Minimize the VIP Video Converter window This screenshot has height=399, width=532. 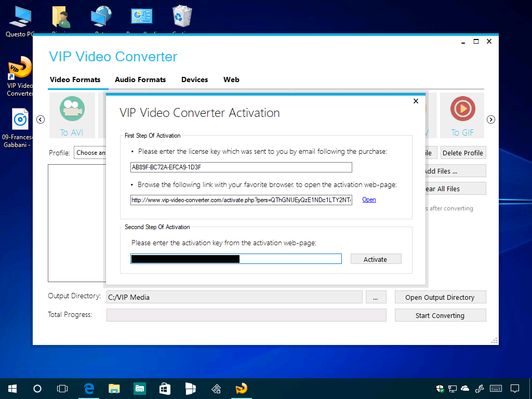[463, 42]
